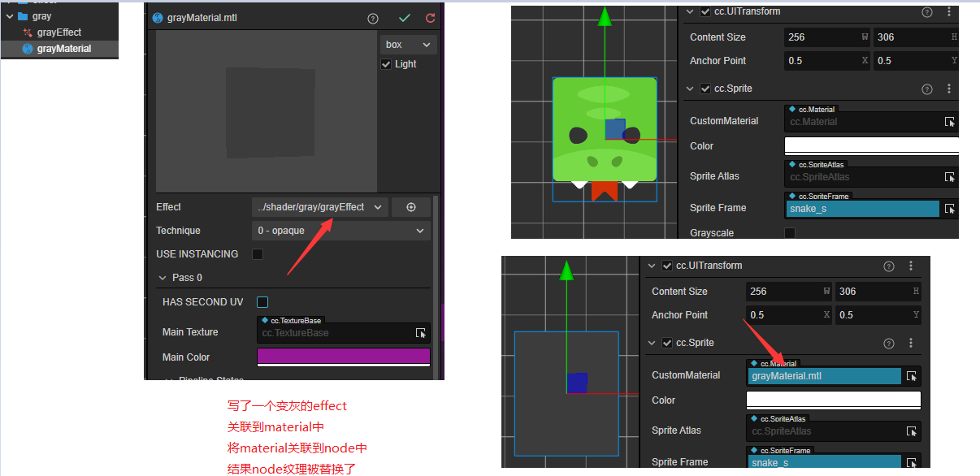Click the empty cc.Material CustomMaterial field
This screenshot has height=476, width=980.
coord(861,122)
